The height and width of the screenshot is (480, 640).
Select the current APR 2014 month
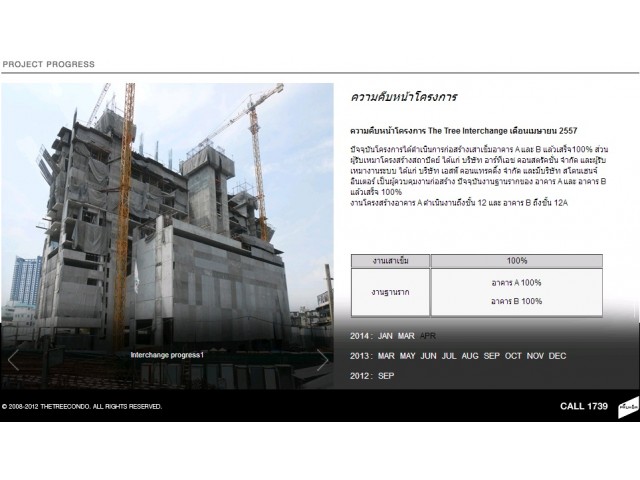click(x=428, y=336)
